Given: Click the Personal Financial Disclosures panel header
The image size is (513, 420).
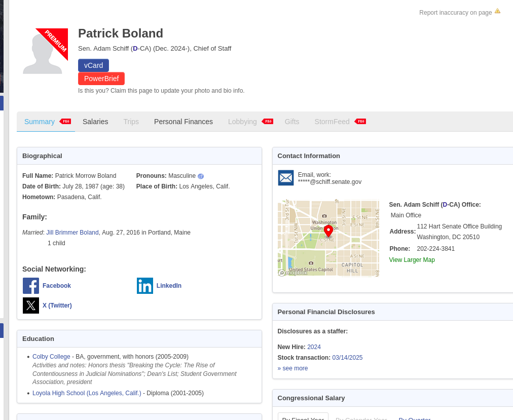Looking at the screenshot, I should point(392,312).
